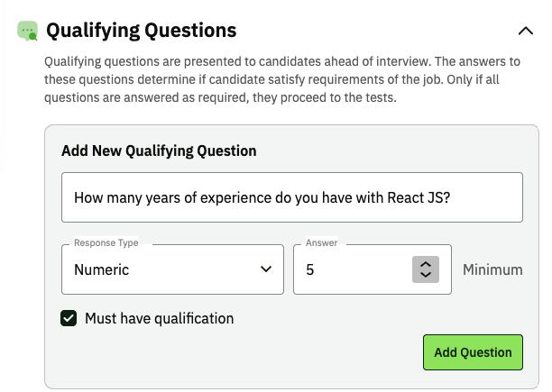Image resolution: width=552 pixels, height=392 pixels.
Task: Click the "Answer" floating field label
Action: (321, 243)
